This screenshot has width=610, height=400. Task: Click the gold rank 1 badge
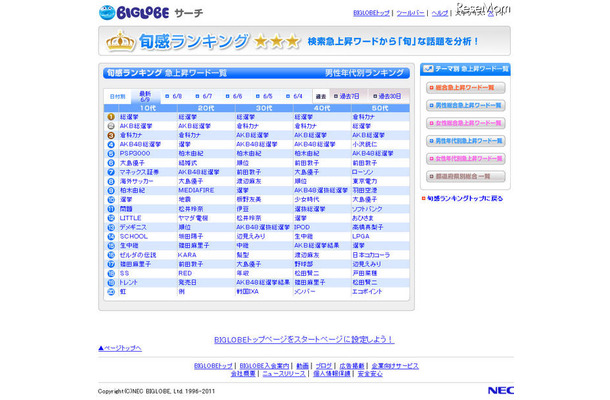coord(111,117)
